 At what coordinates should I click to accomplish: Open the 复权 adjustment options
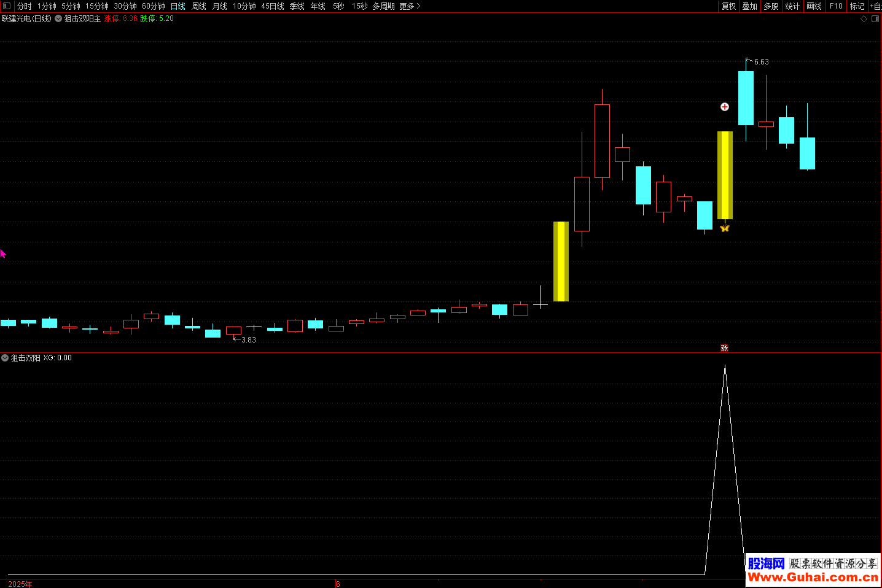pyautogui.click(x=729, y=6)
